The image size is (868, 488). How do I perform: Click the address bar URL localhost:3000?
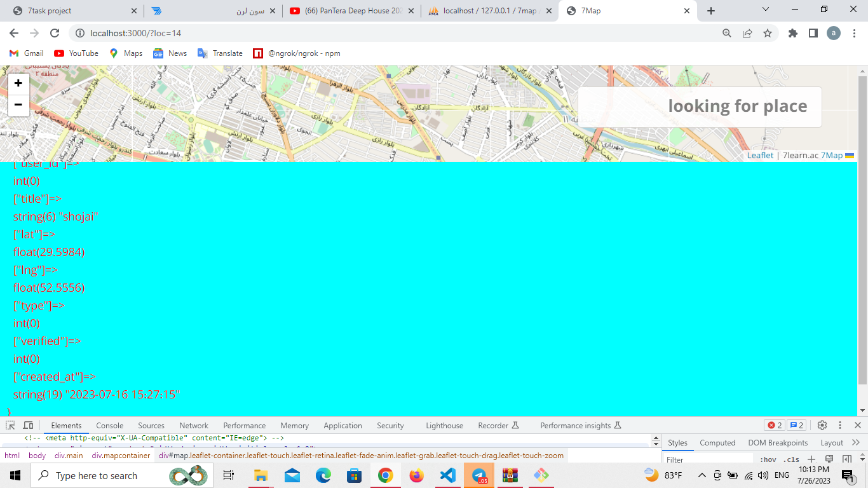pyautogui.click(x=135, y=33)
